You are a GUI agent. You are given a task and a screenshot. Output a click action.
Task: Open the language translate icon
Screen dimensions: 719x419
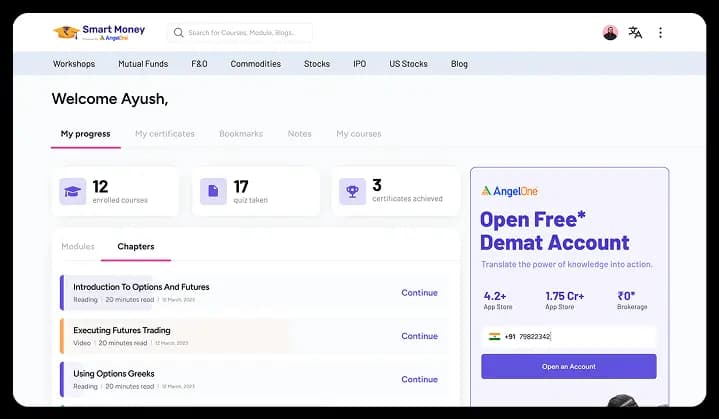[x=635, y=33]
